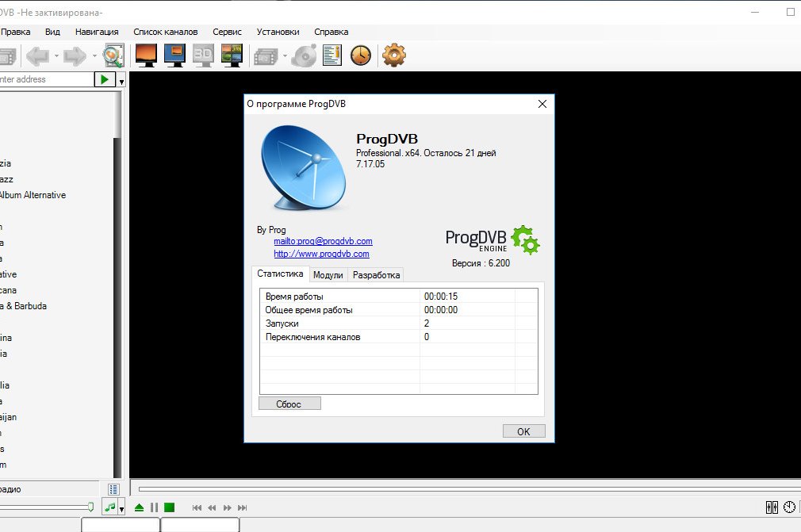Select the orange sunset full-screen monitor icon
The height and width of the screenshot is (532, 801).
146,55
